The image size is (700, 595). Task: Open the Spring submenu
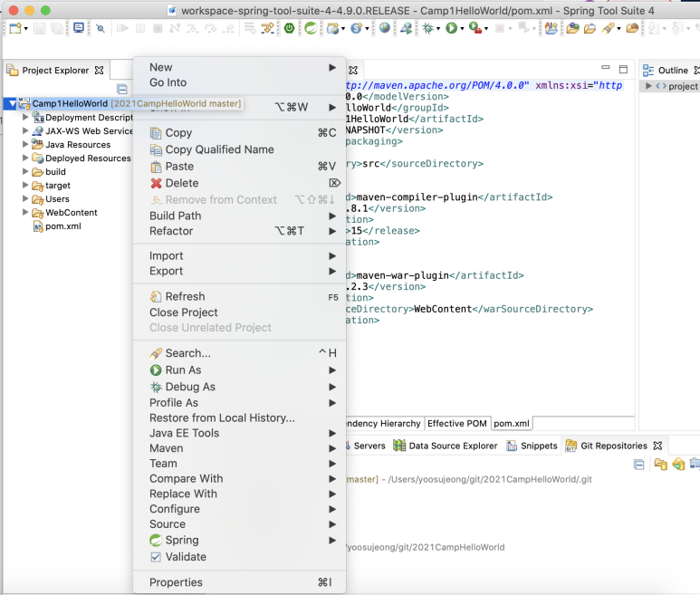pyautogui.click(x=239, y=540)
